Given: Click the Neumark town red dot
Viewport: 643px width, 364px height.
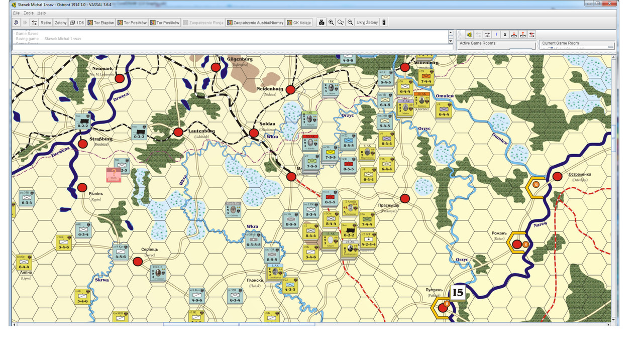Looking at the screenshot, I should coord(120,78).
